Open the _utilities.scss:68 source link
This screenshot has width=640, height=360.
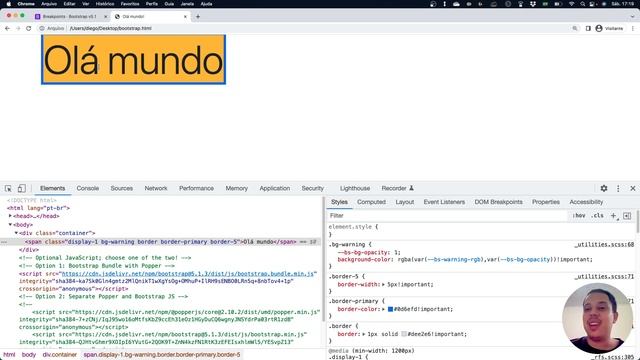click(x=604, y=245)
